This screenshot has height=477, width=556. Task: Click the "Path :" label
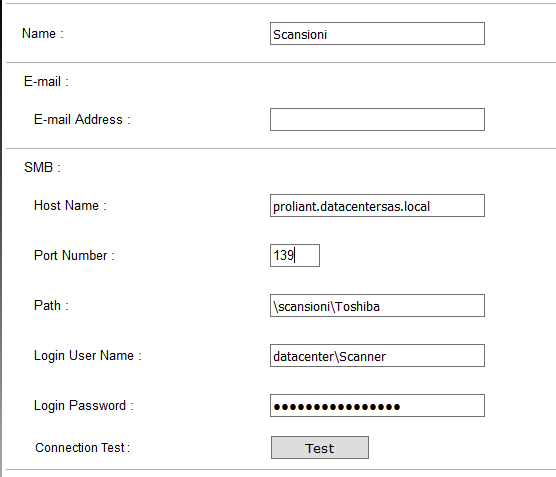51,305
